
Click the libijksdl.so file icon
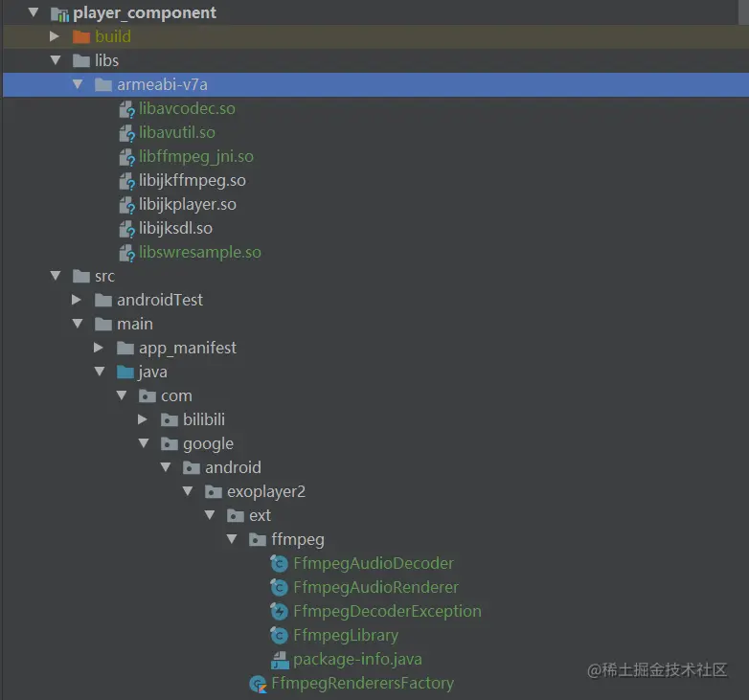tap(127, 229)
